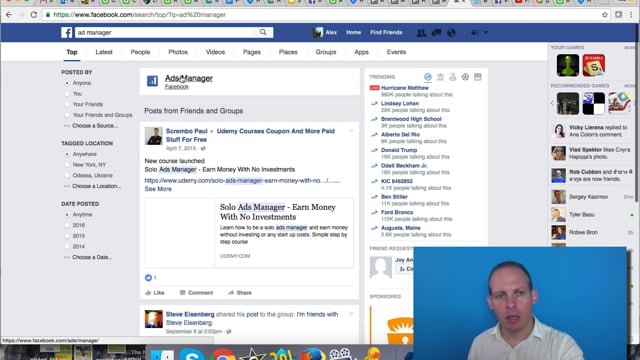Open the black-and-white checkered recommended game
This screenshot has width=640, height=360.
(x=593, y=103)
